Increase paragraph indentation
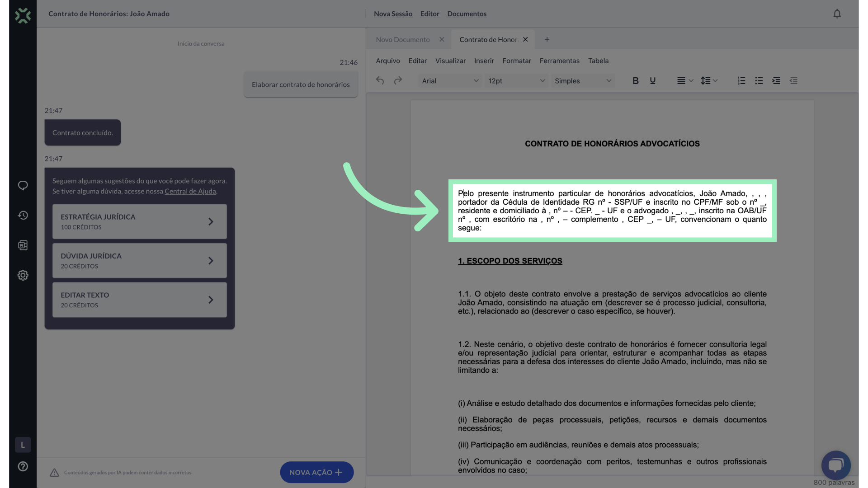Image resolution: width=868 pixels, height=488 pixels. (x=776, y=80)
